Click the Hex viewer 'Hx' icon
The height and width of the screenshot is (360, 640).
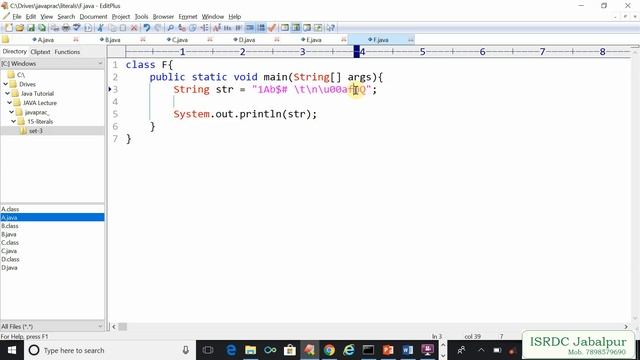(227, 28)
